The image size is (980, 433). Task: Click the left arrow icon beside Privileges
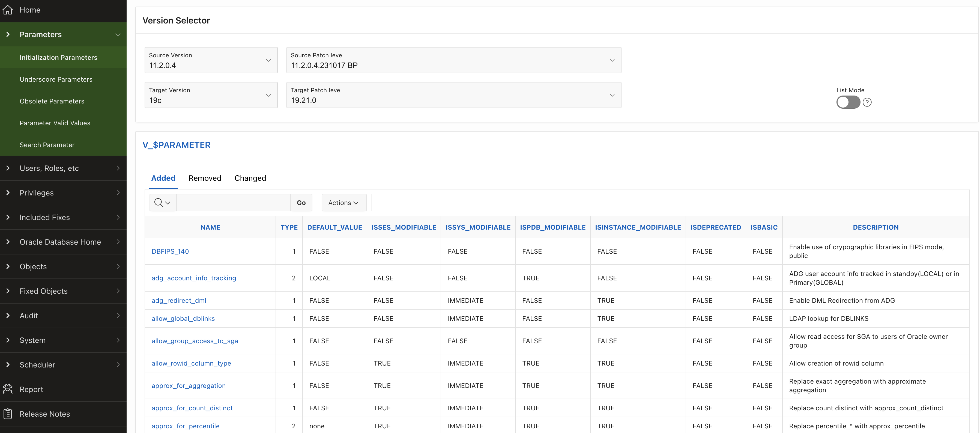coord(8,193)
